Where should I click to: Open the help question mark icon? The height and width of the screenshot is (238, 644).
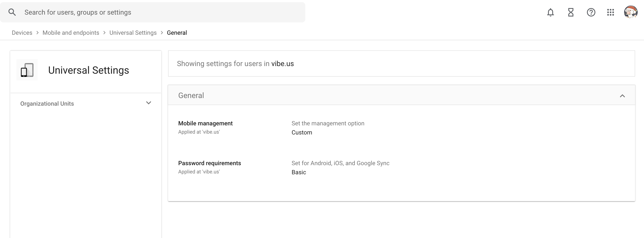click(591, 12)
